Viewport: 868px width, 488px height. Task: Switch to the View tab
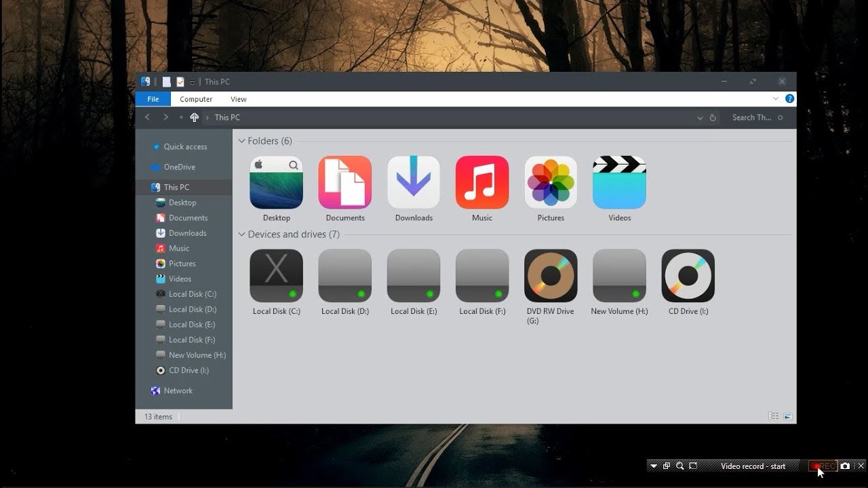tap(238, 99)
